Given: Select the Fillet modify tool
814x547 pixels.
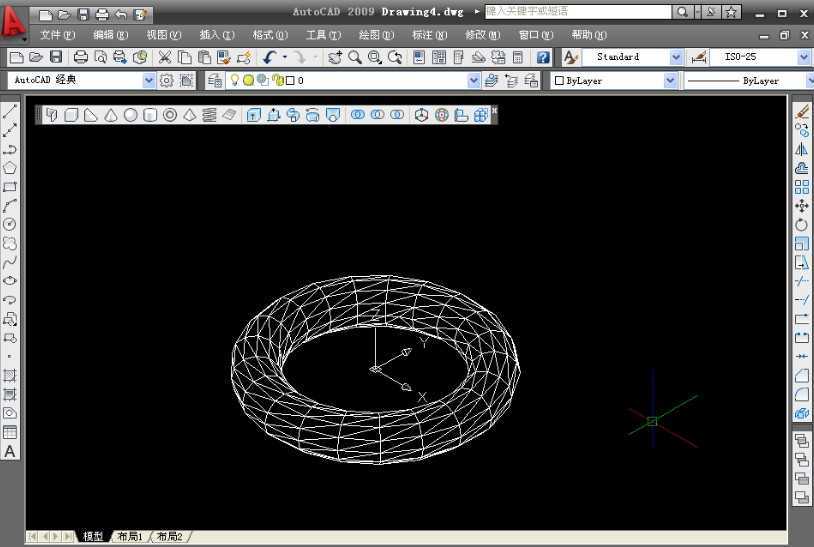Looking at the screenshot, I should click(802, 394).
